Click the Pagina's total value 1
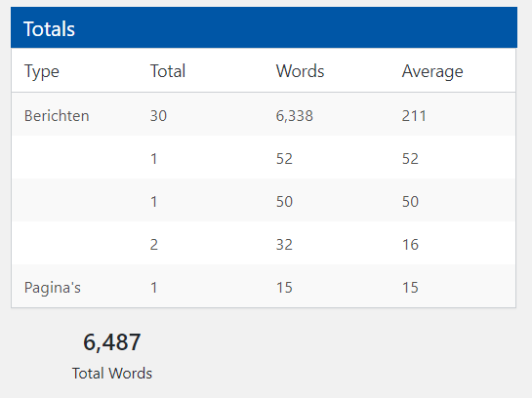532x398 pixels. tap(154, 288)
